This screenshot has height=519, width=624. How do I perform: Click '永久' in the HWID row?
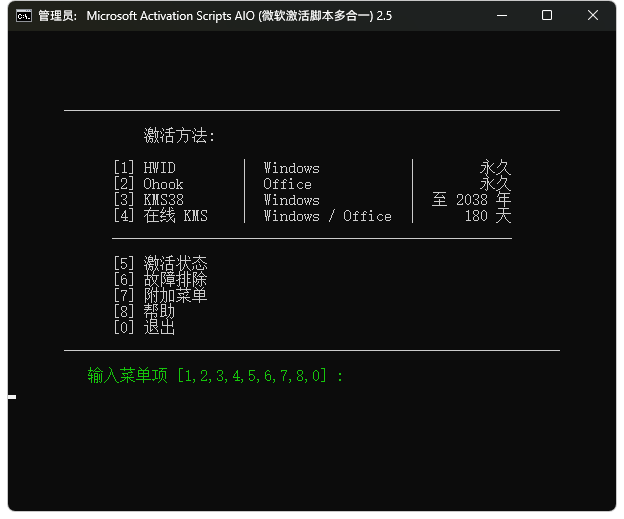[495, 168]
